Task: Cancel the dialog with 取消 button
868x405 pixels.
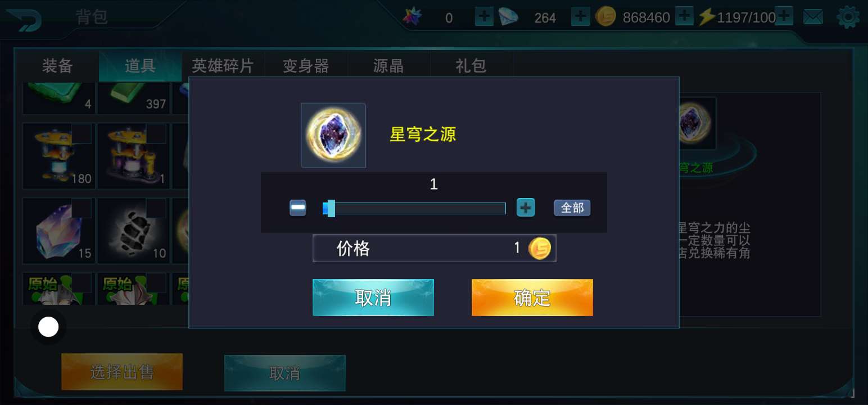Action: (x=373, y=298)
